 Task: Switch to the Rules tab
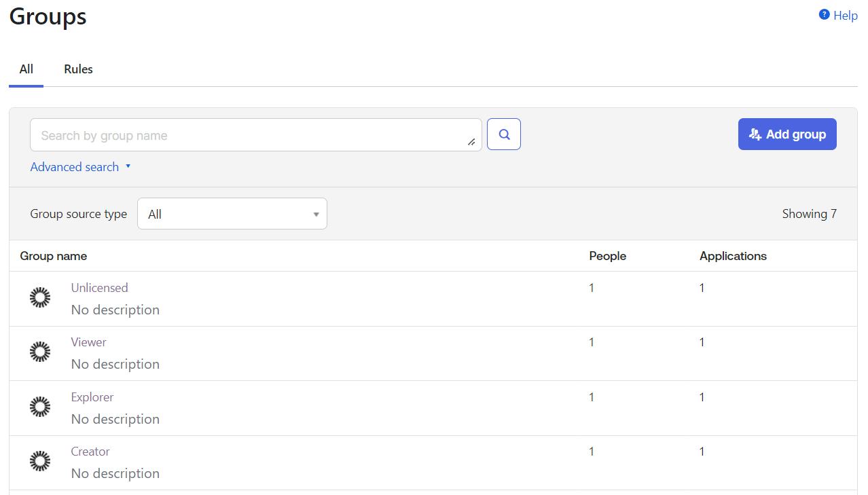(77, 69)
